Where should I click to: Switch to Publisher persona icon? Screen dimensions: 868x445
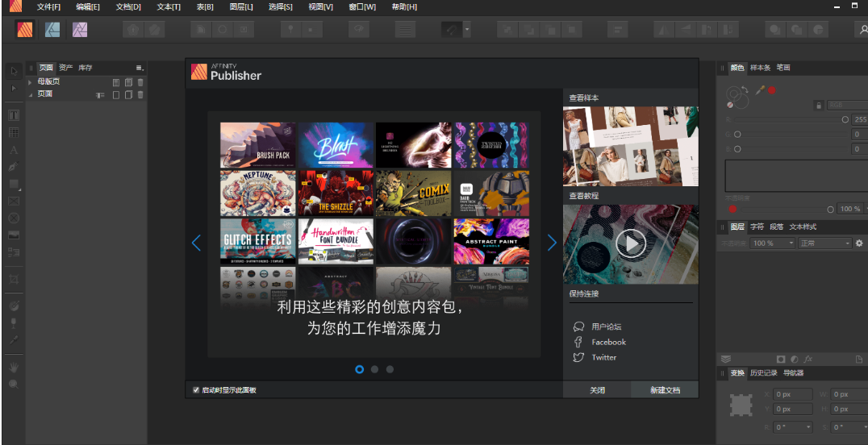click(x=24, y=29)
